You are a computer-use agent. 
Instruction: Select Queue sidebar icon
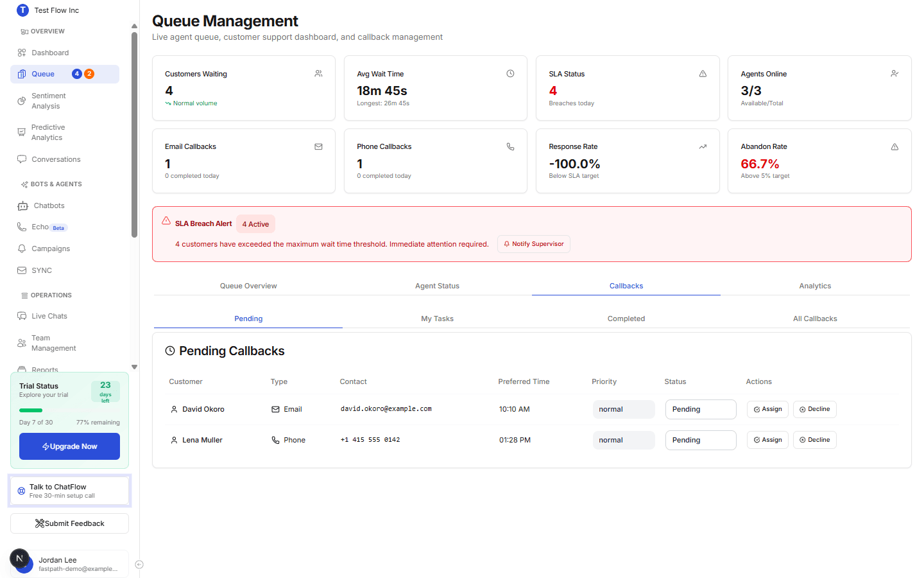22,74
